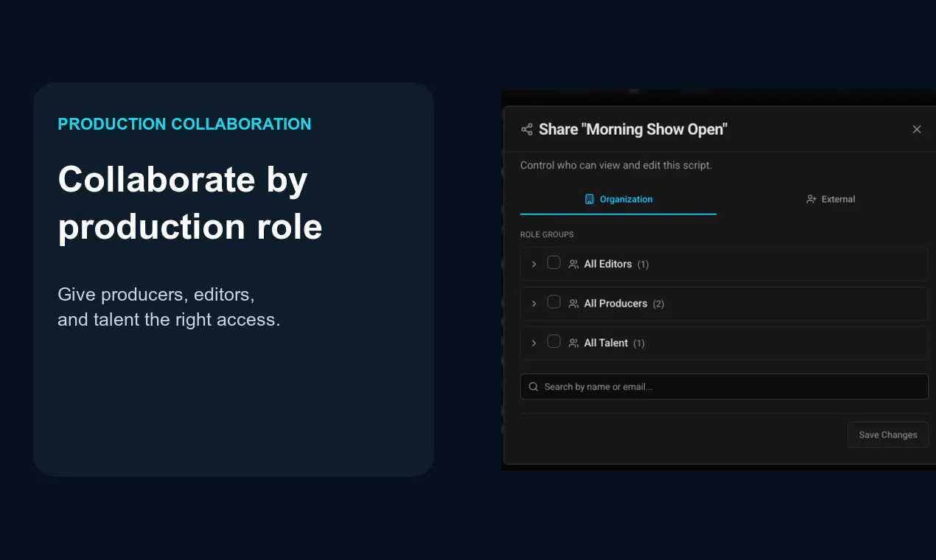Expand the All Producers role group

[x=534, y=304]
